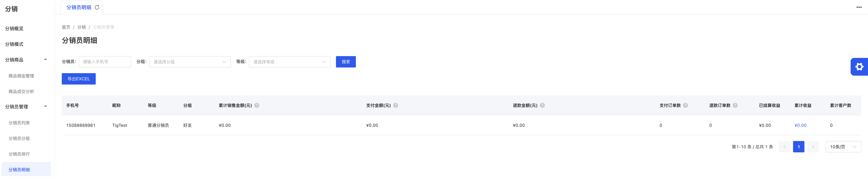Open 分销模式 in sidebar
This screenshot has width=868, height=179.
[14, 44]
